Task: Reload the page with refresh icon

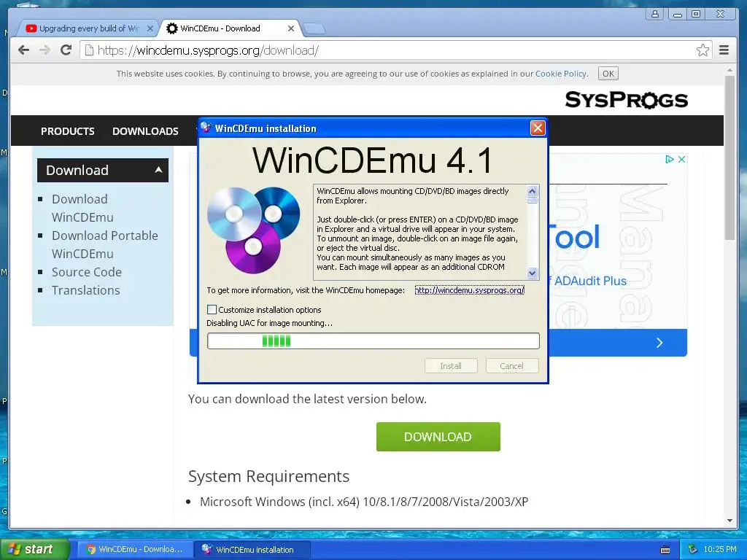Action: (x=66, y=50)
